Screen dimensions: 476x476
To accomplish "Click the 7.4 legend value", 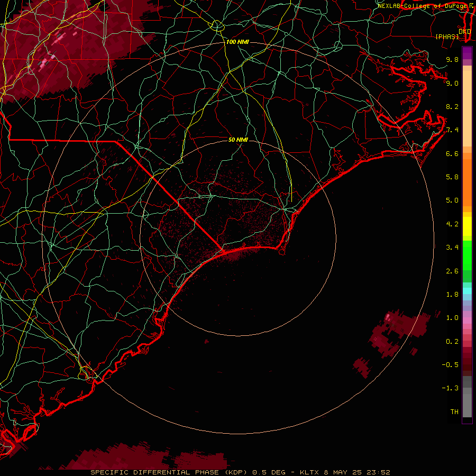I will coord(452,130).
